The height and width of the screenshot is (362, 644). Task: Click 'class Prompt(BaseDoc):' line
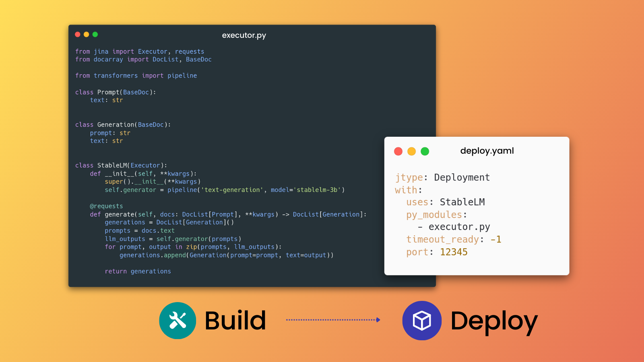coord(116,92)
